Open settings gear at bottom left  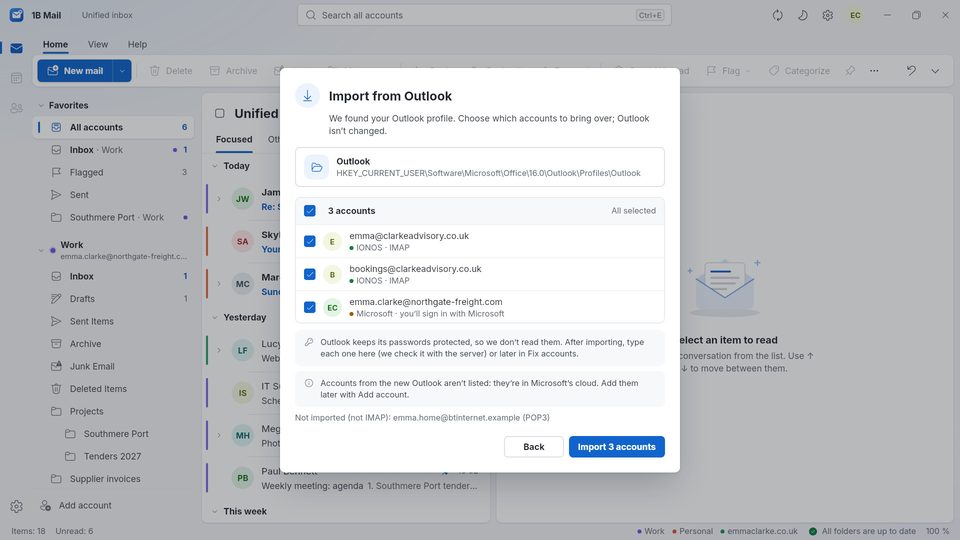click(17, 506)
